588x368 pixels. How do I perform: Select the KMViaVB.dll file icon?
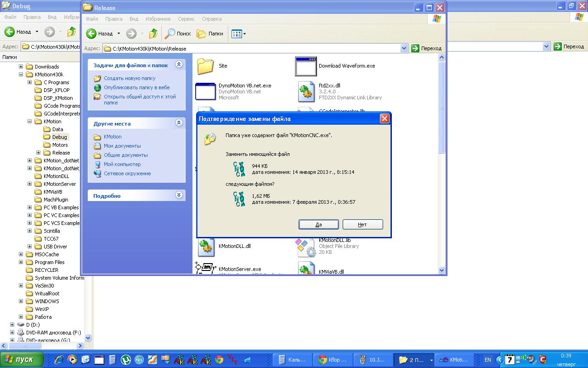click(306, 269)
